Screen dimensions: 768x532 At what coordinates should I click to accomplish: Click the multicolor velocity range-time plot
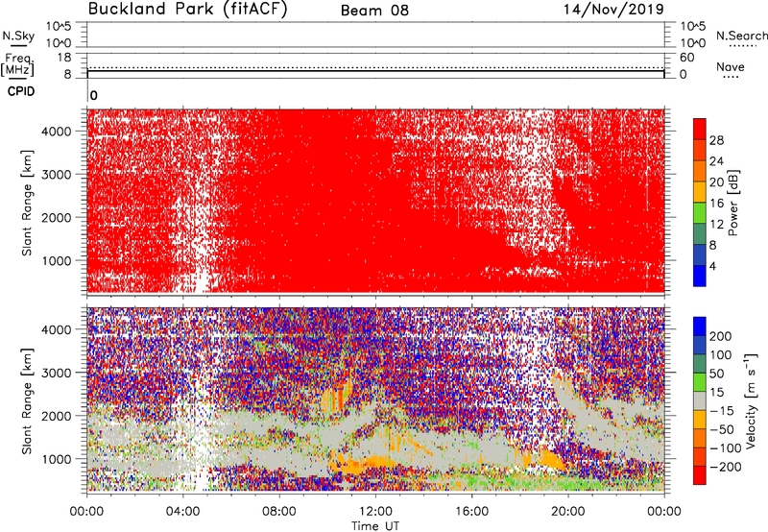tap(375, 399)
